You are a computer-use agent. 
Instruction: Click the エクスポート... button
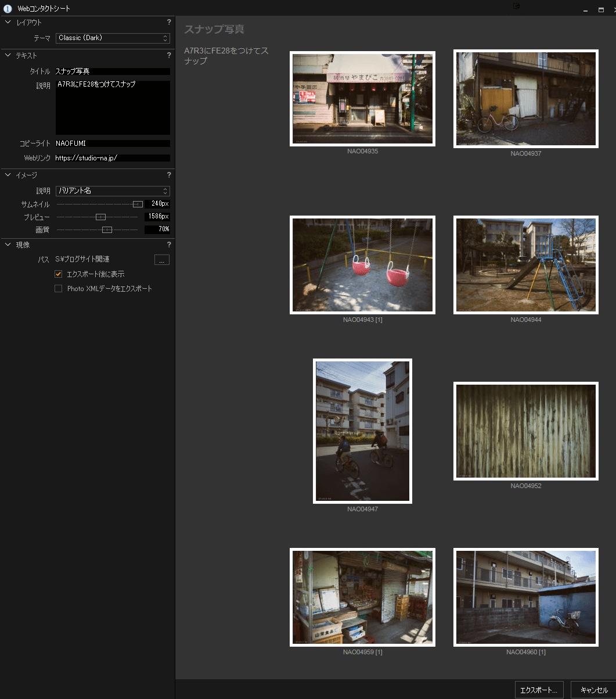(x=539, y=690)
